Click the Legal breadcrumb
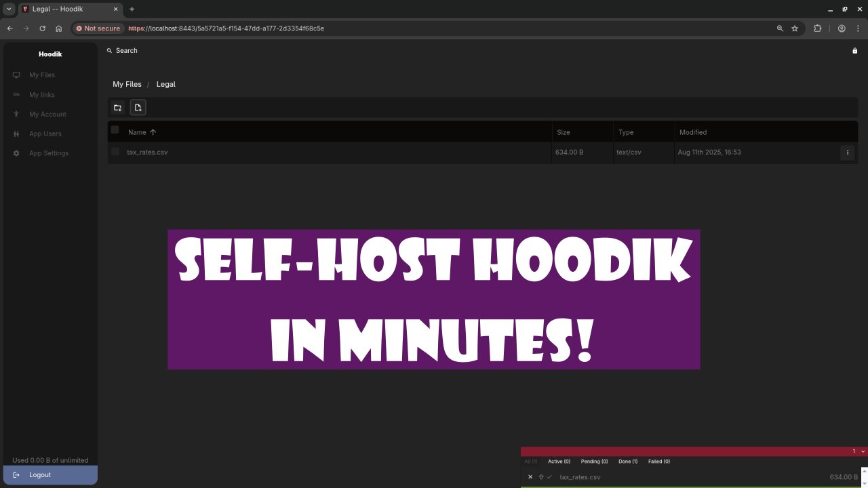The image size is (868, 488). [165, 84]
